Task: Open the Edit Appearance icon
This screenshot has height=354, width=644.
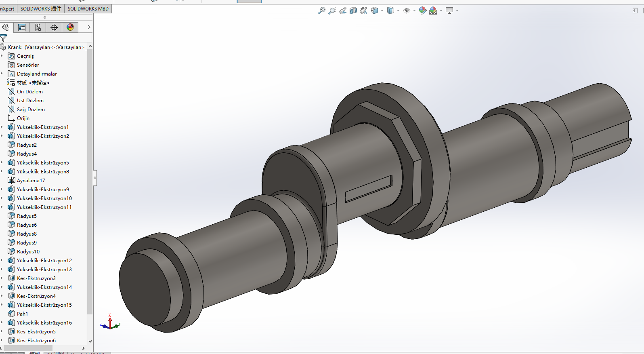Action: click(x=423, y=11)
